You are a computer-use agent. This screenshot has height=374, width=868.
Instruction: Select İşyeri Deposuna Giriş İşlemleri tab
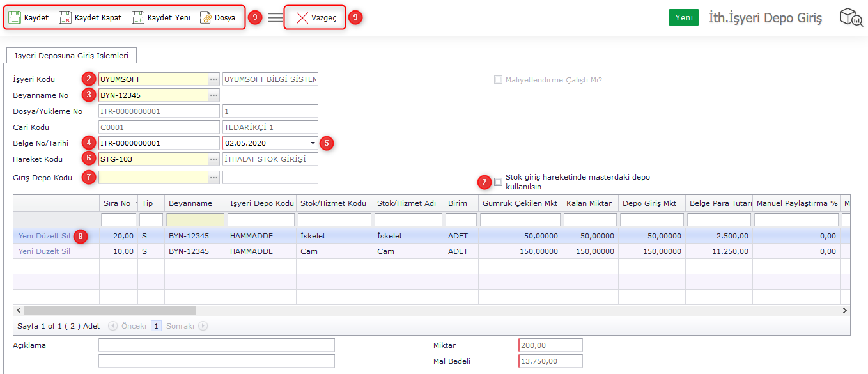[x=72, y=56]
